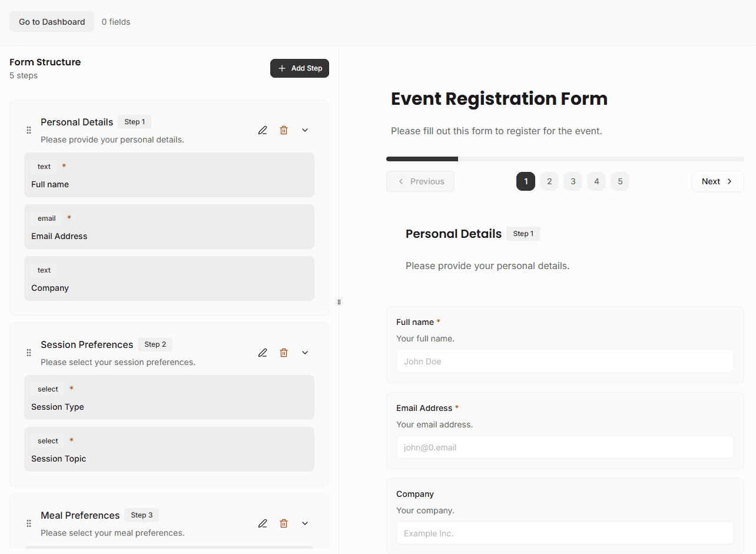
Task: Open Go to Dashboard
Action: tap(51, 21)
